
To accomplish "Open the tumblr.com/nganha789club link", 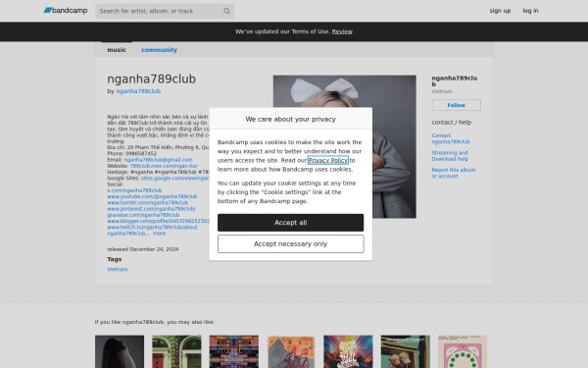I will point(147,202).
